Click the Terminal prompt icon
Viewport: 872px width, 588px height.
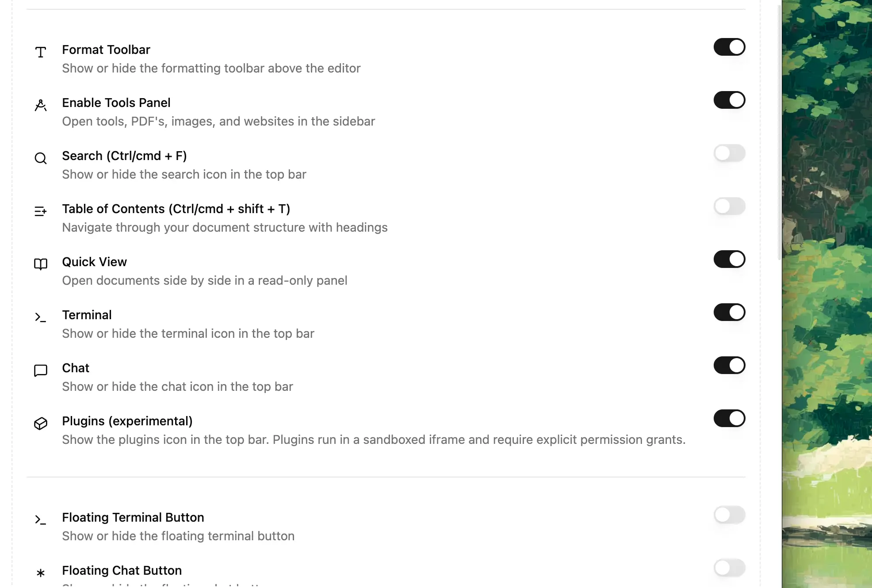[41, 317]
